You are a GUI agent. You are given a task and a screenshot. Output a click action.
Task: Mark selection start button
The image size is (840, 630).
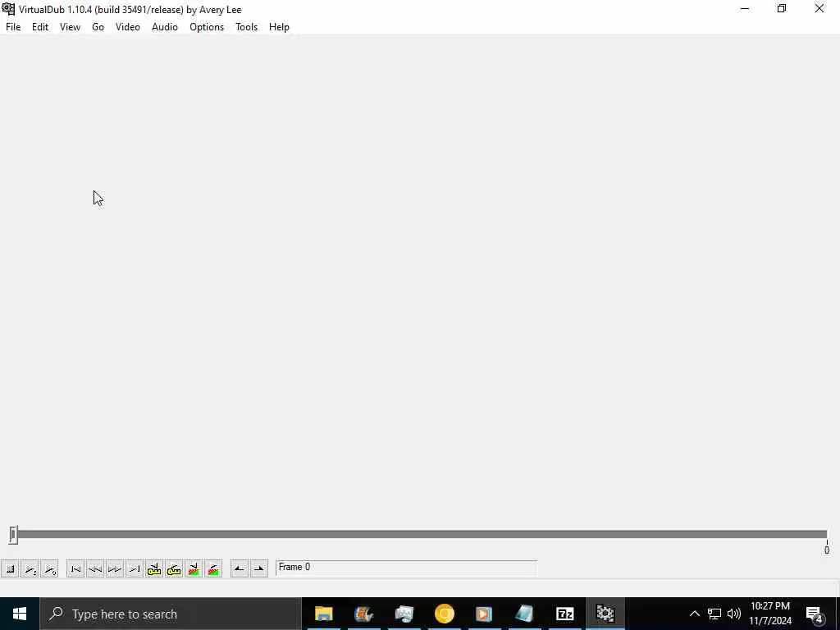(x=240, y=569)
